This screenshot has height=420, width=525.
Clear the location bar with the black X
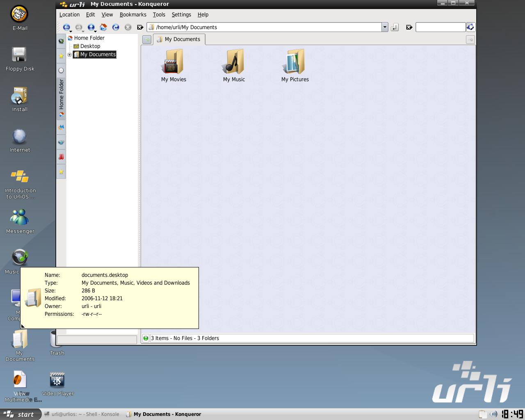[140, 27]
